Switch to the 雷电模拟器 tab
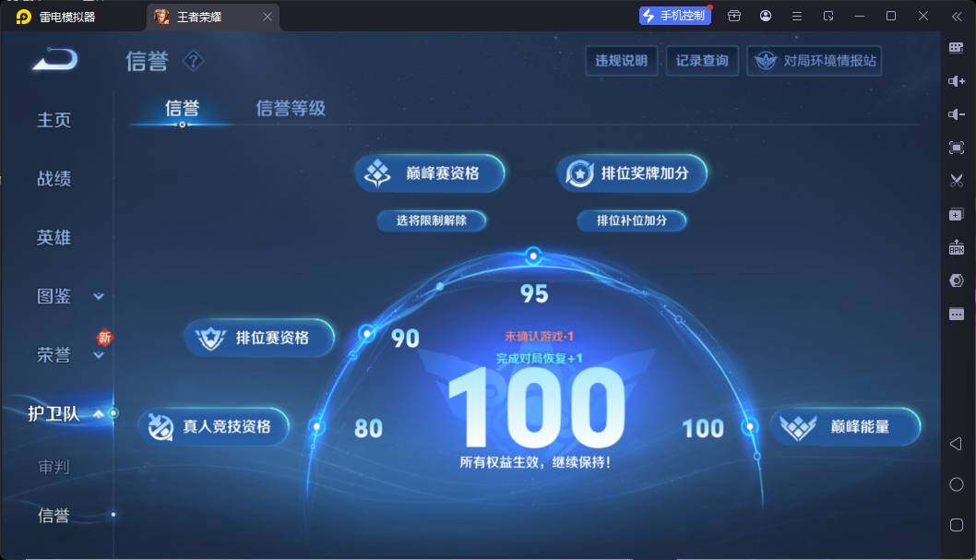The height and width of the screenshot is (560, 976). click(x=56, y=17)
